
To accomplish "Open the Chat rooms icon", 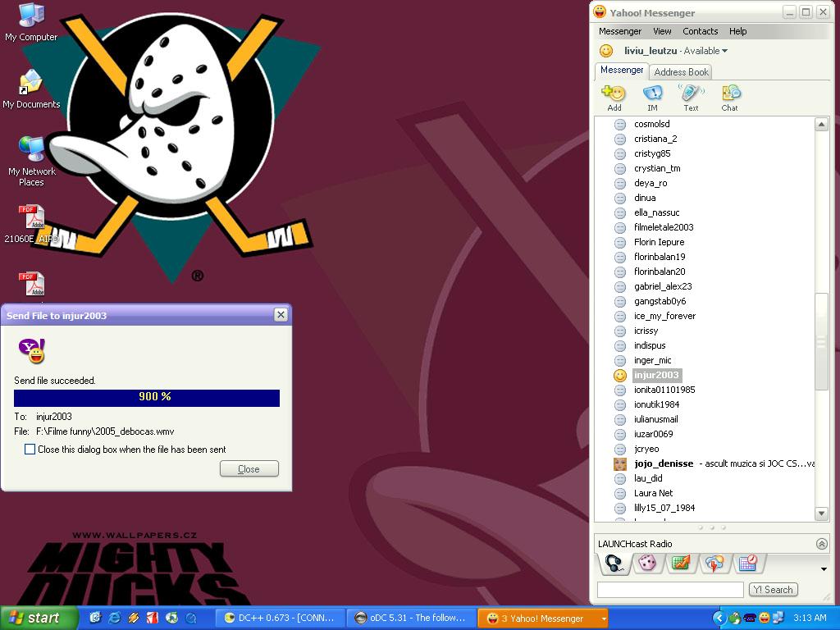I will [x=729, y=94].
